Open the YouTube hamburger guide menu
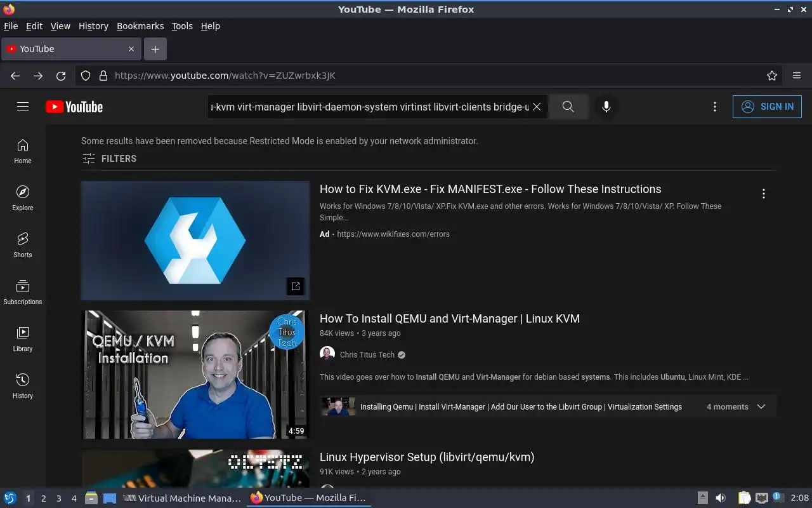 click(23, 107)
